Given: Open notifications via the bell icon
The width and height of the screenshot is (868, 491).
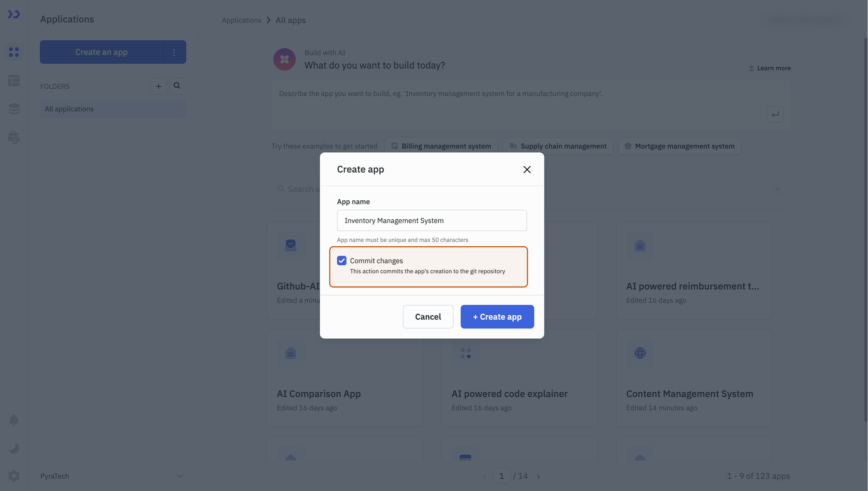Looking at the screenshot, I should click(x=14, y=420).
